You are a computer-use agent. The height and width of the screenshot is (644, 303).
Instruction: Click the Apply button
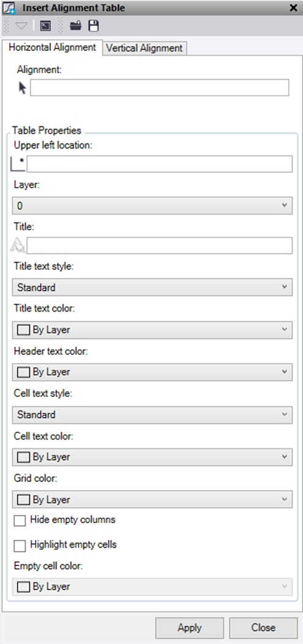pyautogui.click(x=190, y=627)
